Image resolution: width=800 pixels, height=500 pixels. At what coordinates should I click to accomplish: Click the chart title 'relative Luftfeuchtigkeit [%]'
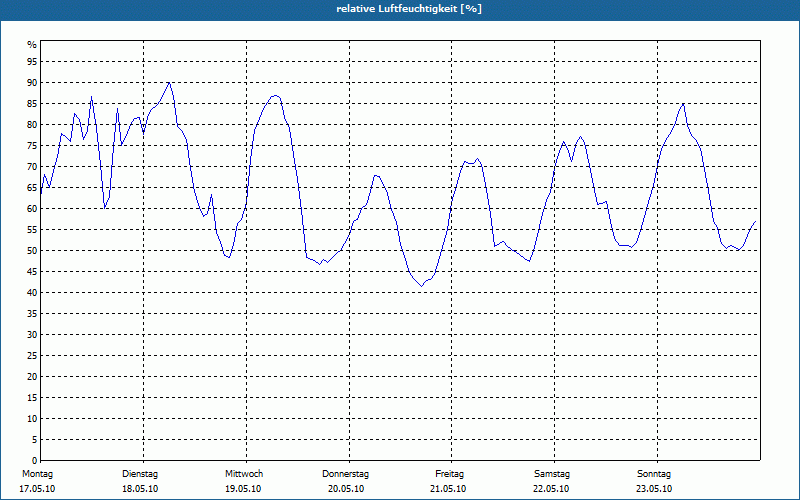pyautogui.click(x=409, y=9)
